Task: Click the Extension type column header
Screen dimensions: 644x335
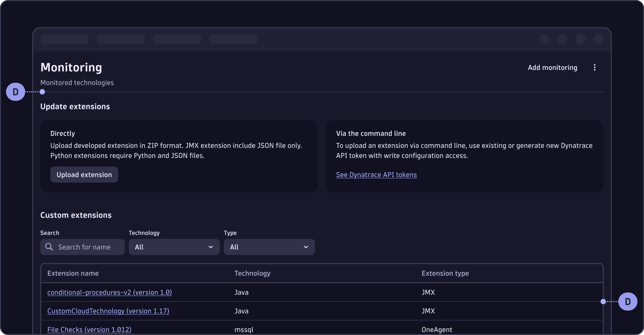Action: point(445,273)
